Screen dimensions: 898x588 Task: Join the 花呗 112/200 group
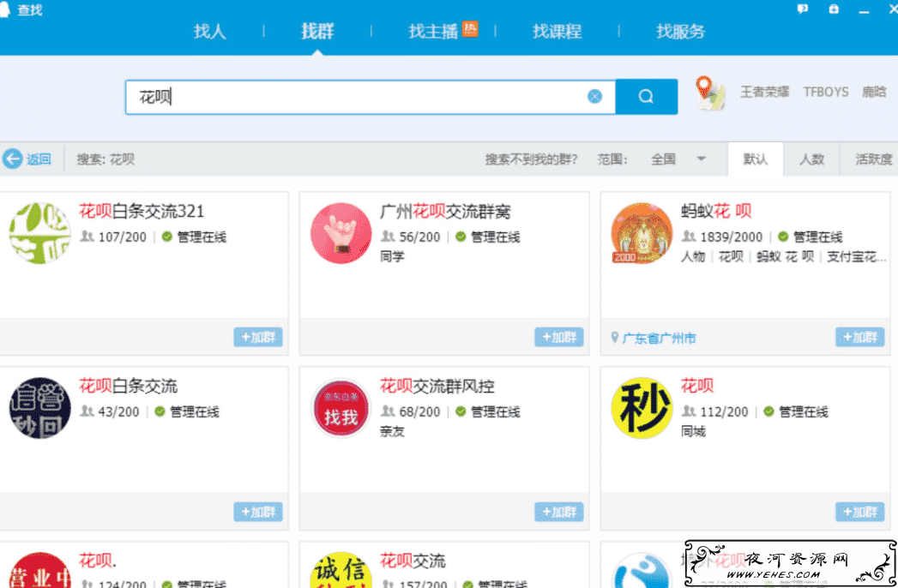click(x=859, y=512)
